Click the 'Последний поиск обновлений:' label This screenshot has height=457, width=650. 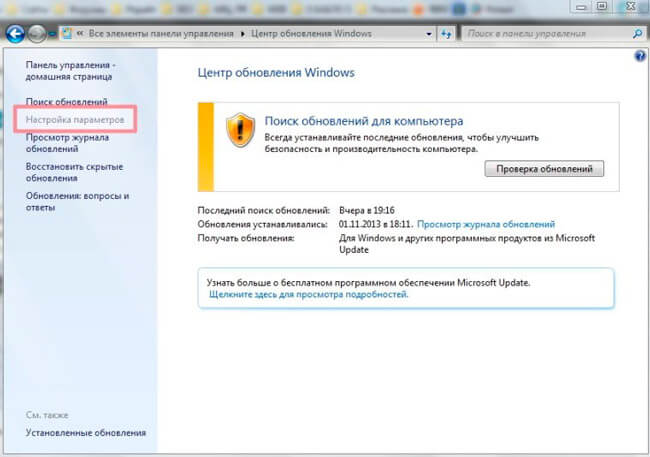pyautogui.click(x=264, y=210)
